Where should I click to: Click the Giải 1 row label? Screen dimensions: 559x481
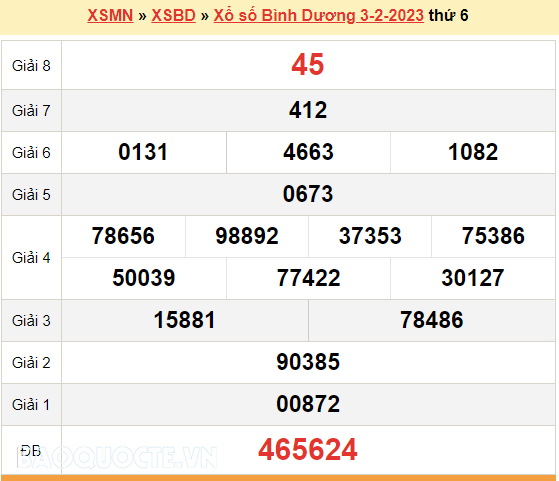tap(31, 405)
